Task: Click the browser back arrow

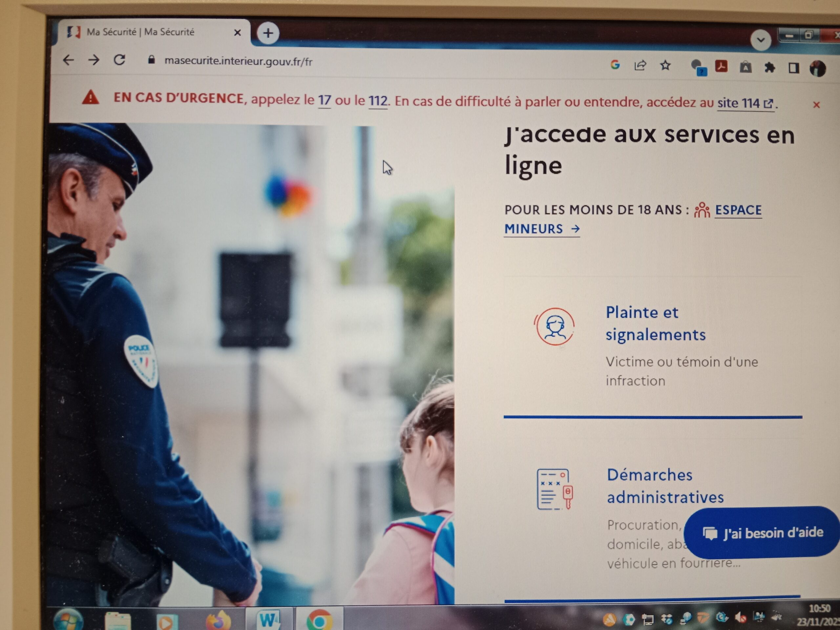Action: pyautogui.click(x=68, y=60)
